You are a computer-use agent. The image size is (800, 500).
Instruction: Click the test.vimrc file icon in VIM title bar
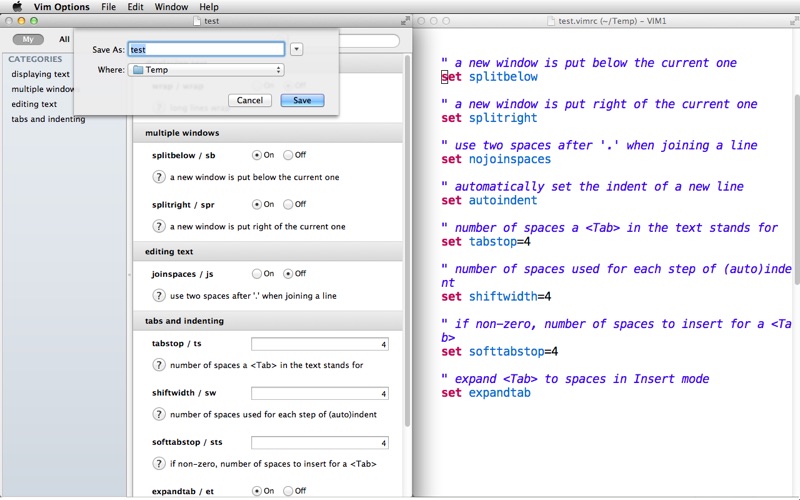[551, 21]
